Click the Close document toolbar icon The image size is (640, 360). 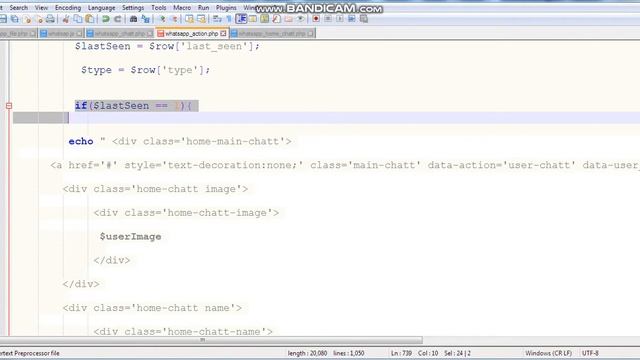[x=27, y=19]
